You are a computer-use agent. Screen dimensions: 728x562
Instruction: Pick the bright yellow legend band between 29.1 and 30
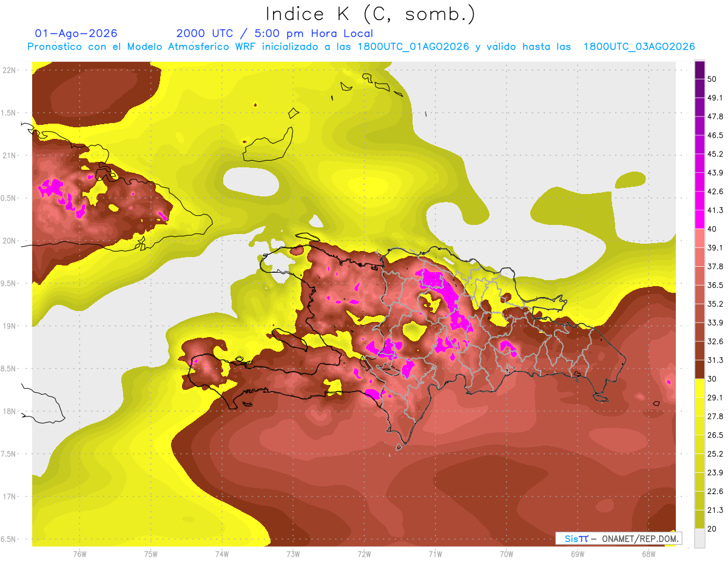pyautogui.click(x=699, y=388)
